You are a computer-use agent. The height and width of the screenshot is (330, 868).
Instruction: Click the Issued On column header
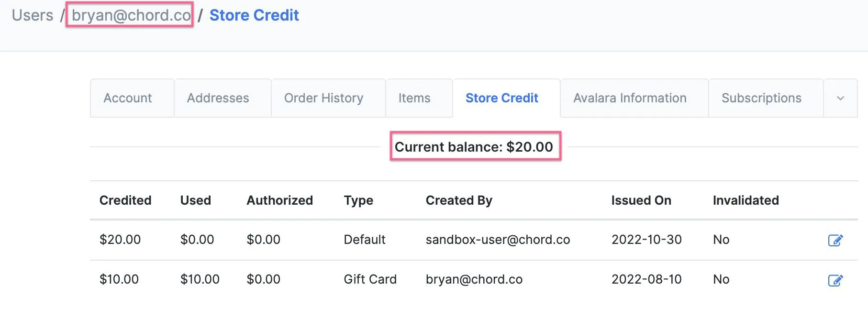point(641,200)
